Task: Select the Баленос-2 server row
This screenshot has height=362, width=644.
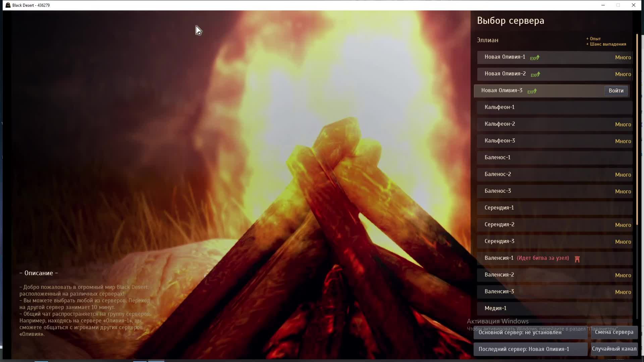Action: click(x=555, y=175)
